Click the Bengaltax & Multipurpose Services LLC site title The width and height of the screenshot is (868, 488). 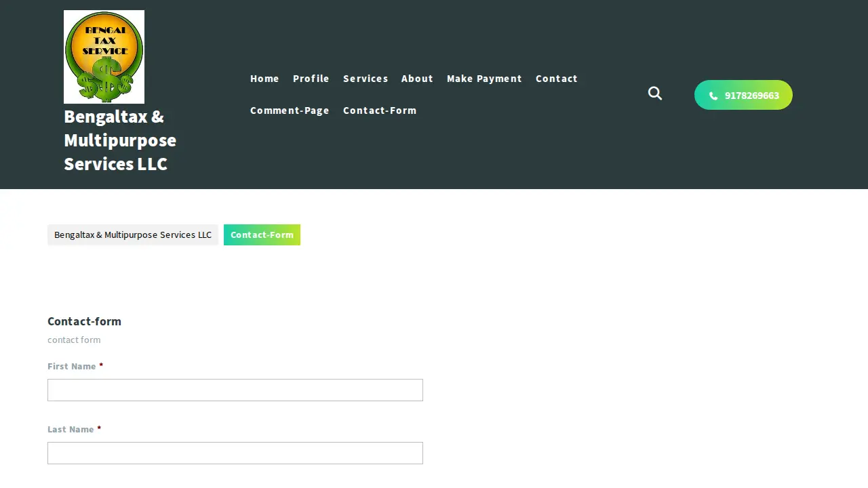[120, 140]
